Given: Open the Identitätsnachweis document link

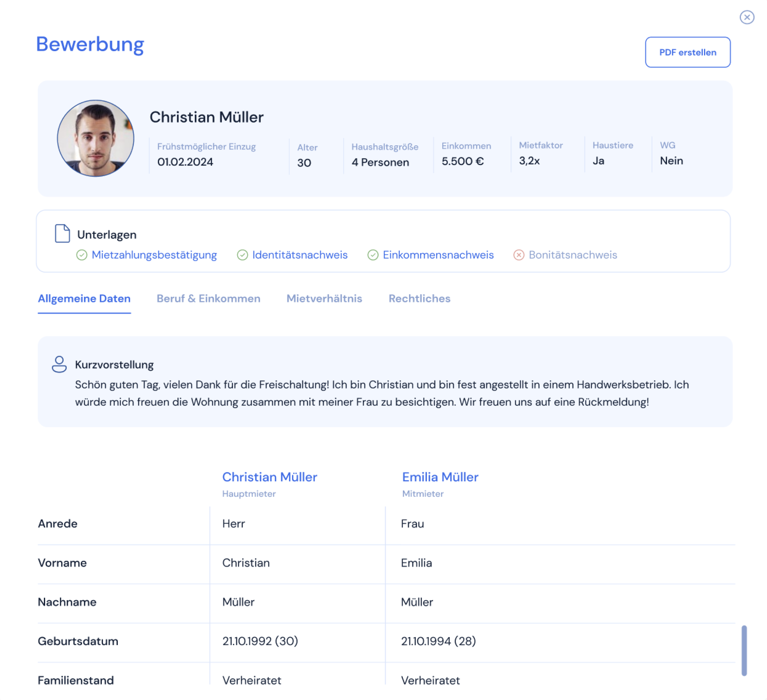Looking at the screenshot, I should click(300, 255).
